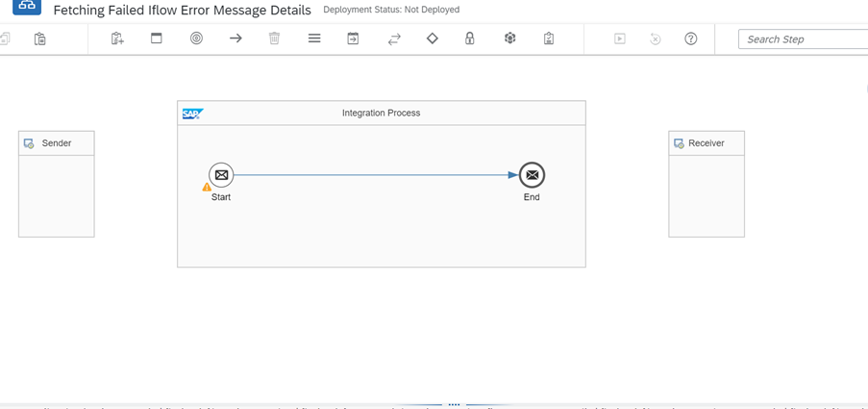Open Message Transformers (three lines icon)
The height and width of the screenshot is (409, 868).
314,38
